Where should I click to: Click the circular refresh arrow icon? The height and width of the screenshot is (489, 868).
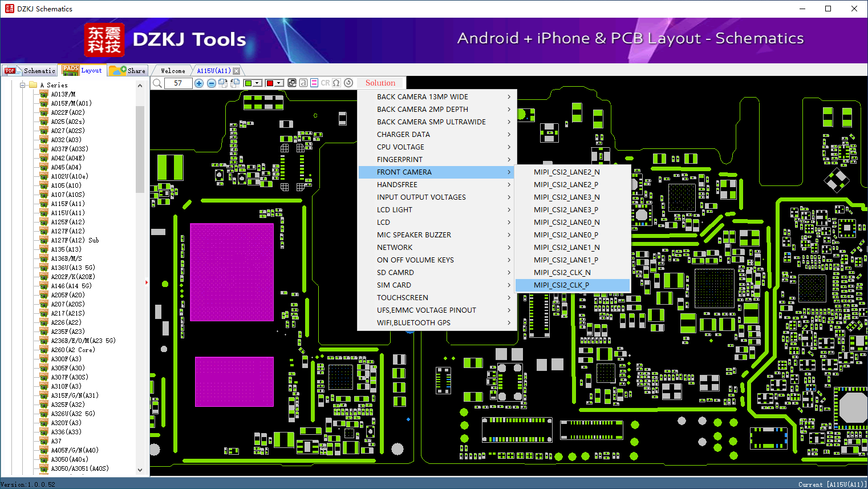(x=348, y=83)
